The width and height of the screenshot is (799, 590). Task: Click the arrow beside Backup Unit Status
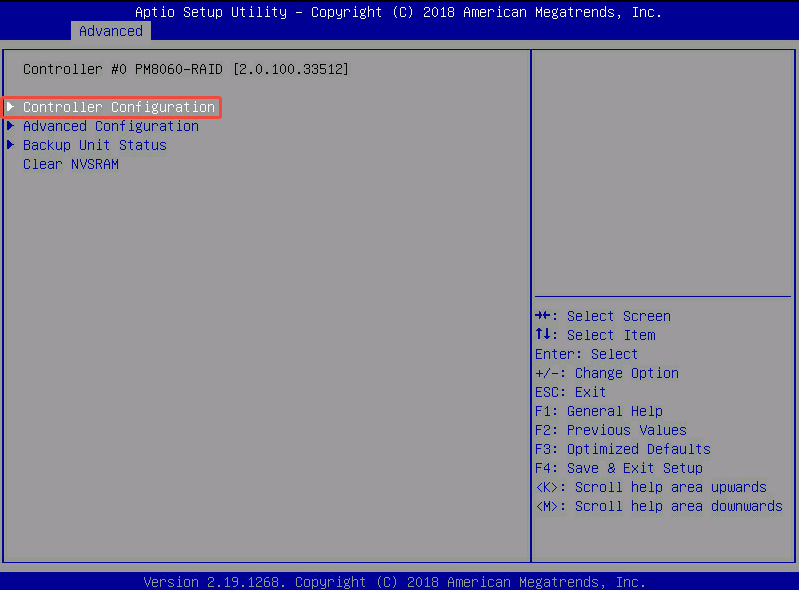click(x=10, y=145)
